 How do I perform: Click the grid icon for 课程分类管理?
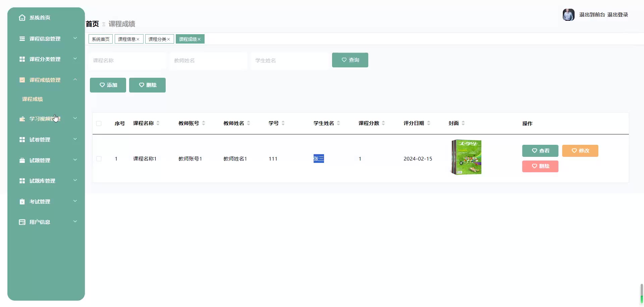(22, 59)
